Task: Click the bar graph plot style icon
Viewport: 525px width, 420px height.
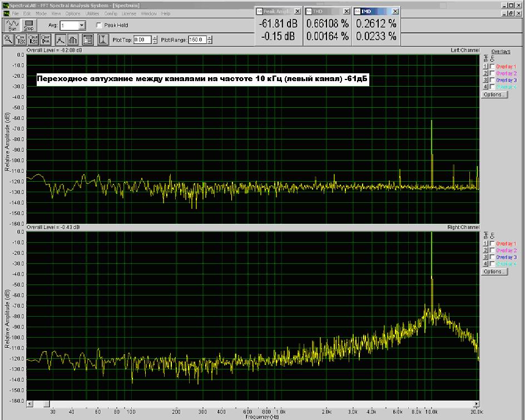Action: (x=72, y=39)
